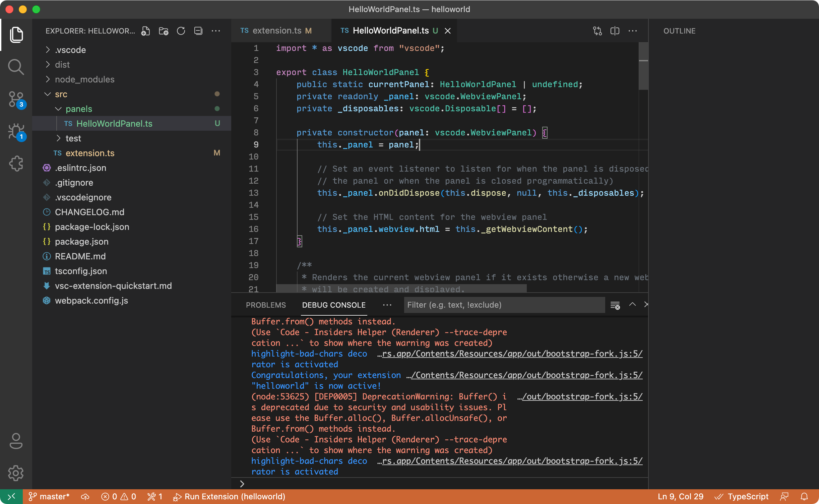The width and height of the screenshot is (819, 504).
Task: Open the Source Control view
Action: pos(16,99)
